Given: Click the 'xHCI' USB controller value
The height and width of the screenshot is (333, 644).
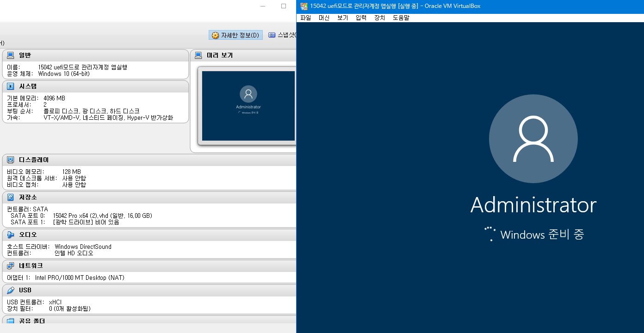Looking at the screenshot, I should click(x=55, y=302).
